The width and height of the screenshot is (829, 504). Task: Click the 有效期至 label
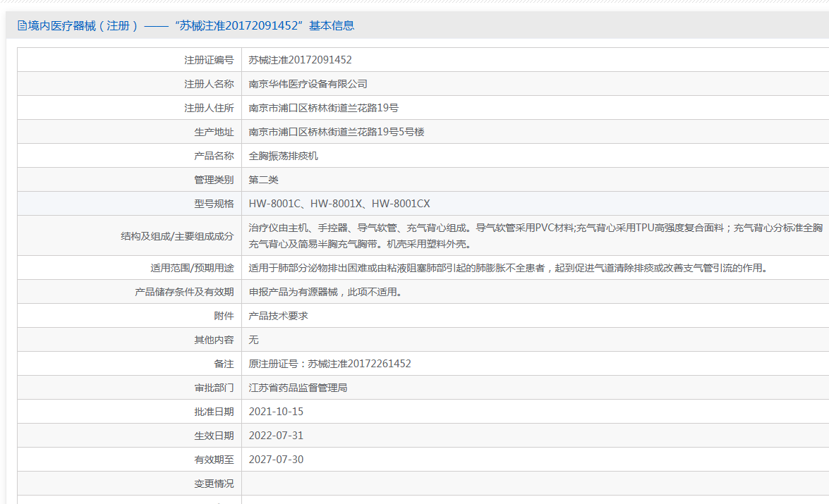(214, 460)
